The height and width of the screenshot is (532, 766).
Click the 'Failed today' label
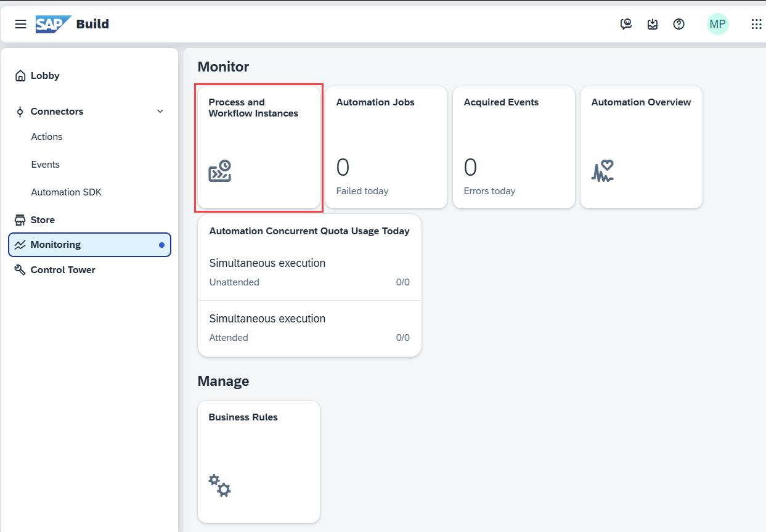tap(362, 191)
